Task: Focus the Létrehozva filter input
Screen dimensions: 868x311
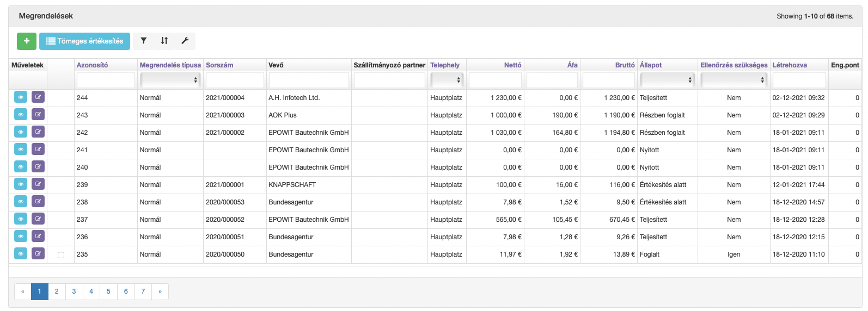Action: point(799,80)
